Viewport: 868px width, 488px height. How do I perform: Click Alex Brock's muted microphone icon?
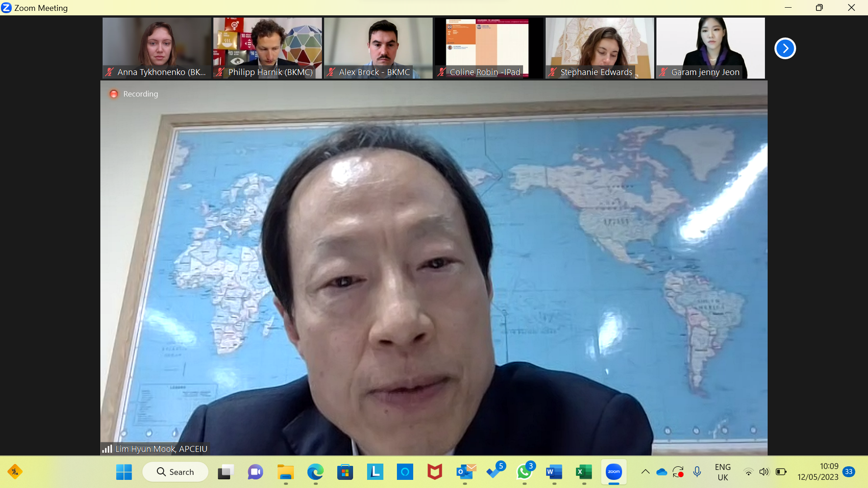tap(331, 72)
